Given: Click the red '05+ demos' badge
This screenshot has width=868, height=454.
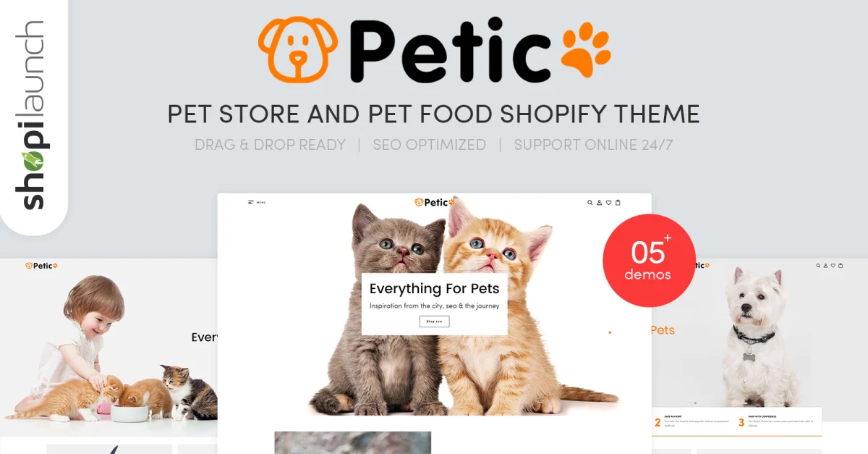Looking at the screenshot, I should click(x=649, y=261).
